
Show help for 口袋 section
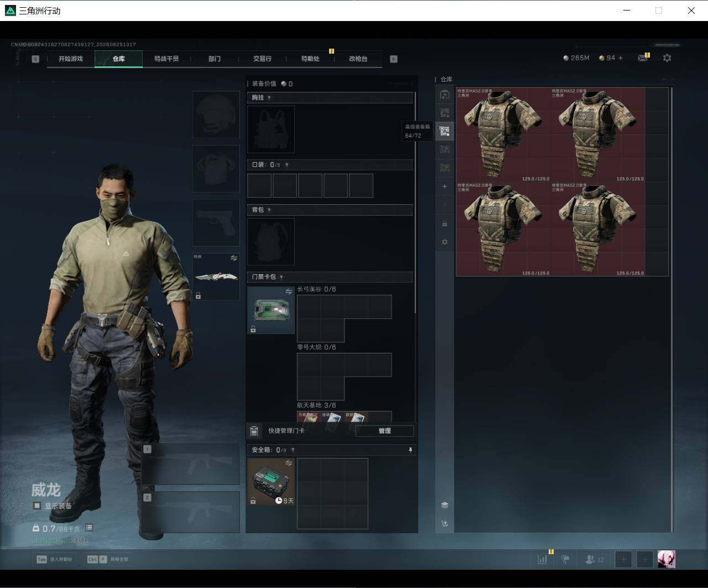286,165
